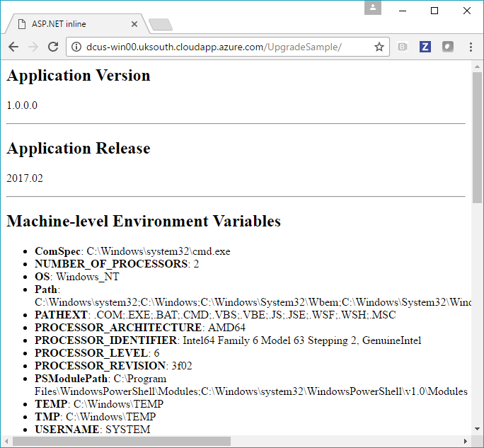Open the Chrome user profile button
This screenshot has height=448, width=484.
pyautogui.click(x=373, y=8)
